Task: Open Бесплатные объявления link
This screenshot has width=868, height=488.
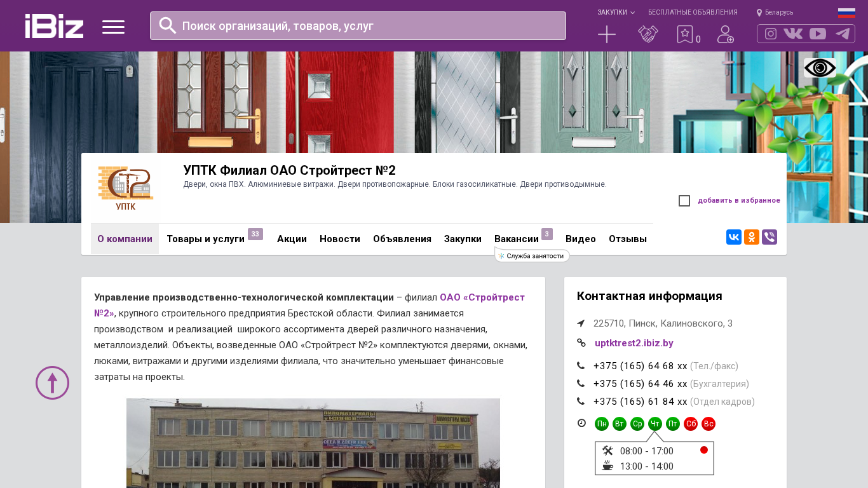Action: point(693,13)
